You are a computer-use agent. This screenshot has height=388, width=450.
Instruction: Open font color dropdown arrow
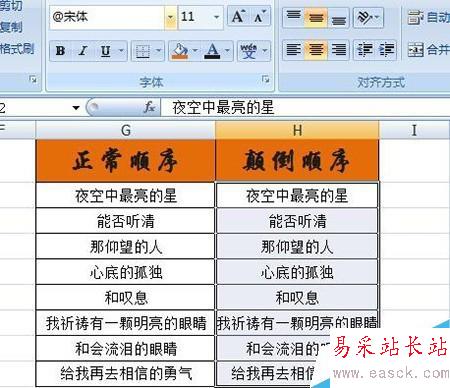[227, 51]
